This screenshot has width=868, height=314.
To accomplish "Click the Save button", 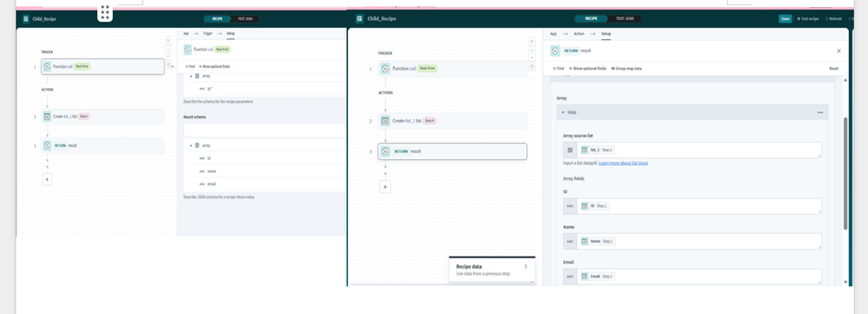I will (x=785, y=19).
